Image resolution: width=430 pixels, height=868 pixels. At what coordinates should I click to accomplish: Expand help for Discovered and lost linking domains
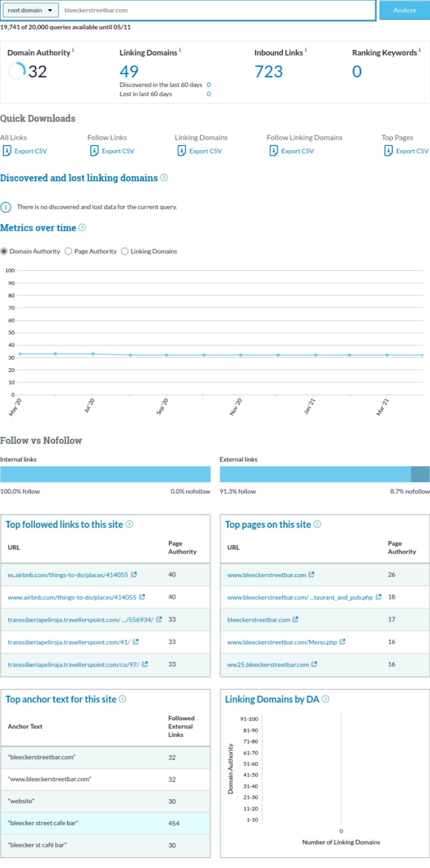[x=164, y=178]
